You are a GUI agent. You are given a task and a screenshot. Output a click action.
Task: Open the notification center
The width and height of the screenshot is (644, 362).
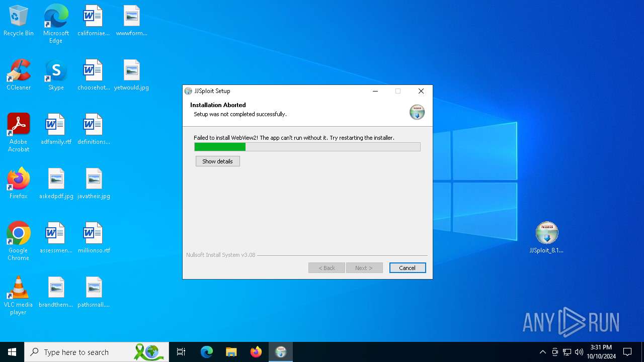tap(627, 352)
